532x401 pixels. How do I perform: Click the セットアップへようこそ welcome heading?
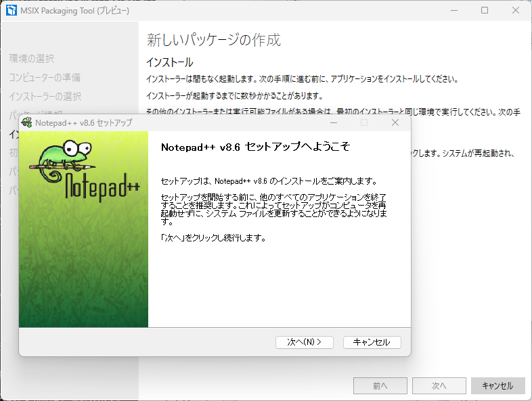255,147
